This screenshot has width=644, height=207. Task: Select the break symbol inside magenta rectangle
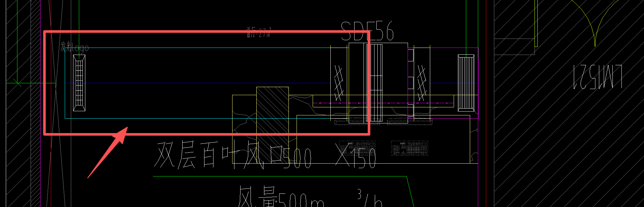[x=421, y=83]
